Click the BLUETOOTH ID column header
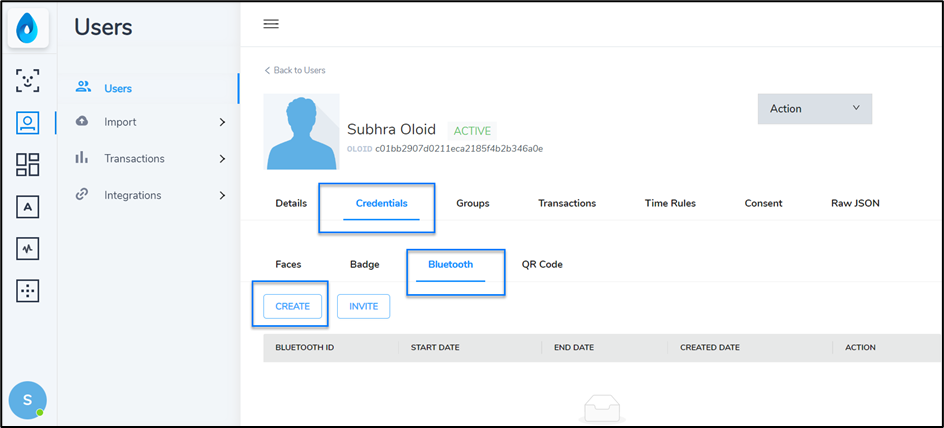944x428 pixels. (x=305, y=348)
